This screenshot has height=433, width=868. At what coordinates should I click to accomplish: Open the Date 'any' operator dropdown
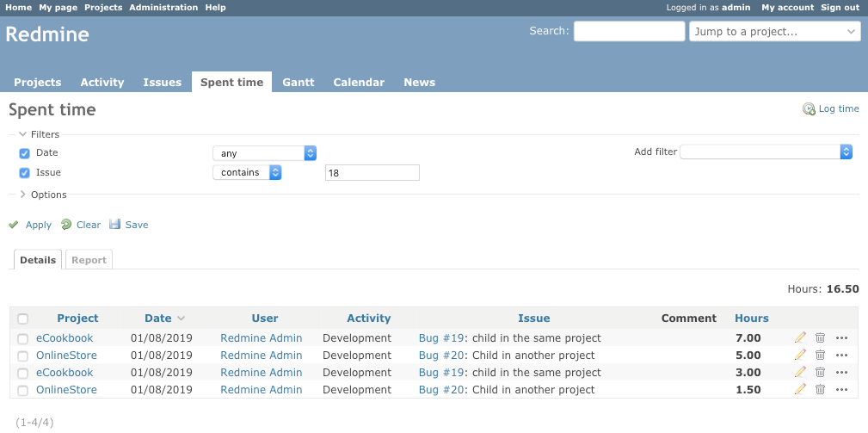coord(265,153)
